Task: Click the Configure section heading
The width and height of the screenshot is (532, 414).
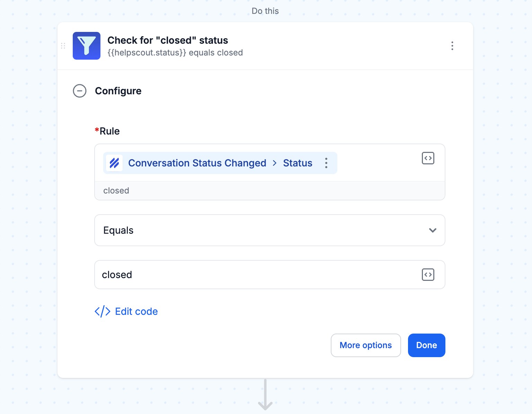Action: (x=118, y=91)
